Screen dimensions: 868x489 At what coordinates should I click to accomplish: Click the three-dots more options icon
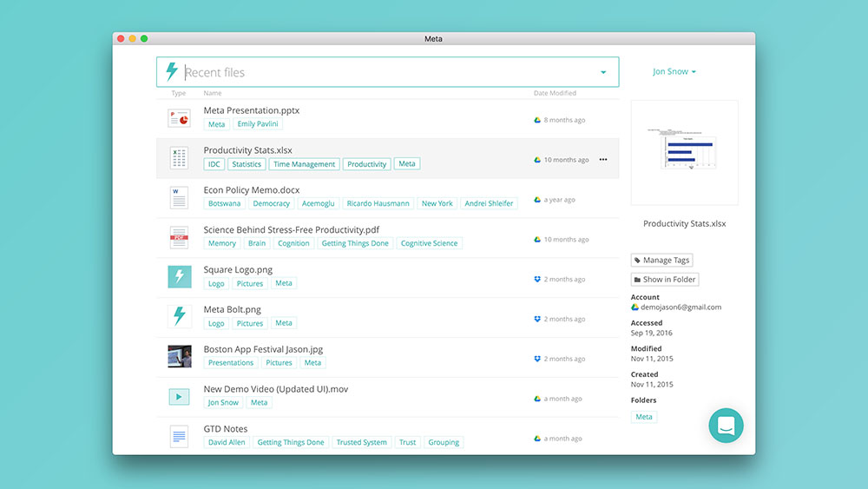click(x=603, y=160)
